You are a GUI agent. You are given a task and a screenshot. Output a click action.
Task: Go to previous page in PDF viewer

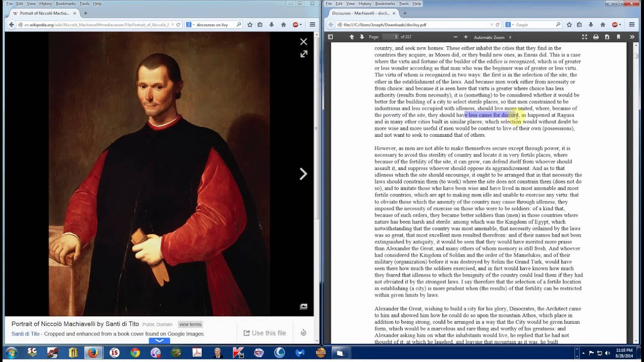pyautogui.click(x=352, y=37)
